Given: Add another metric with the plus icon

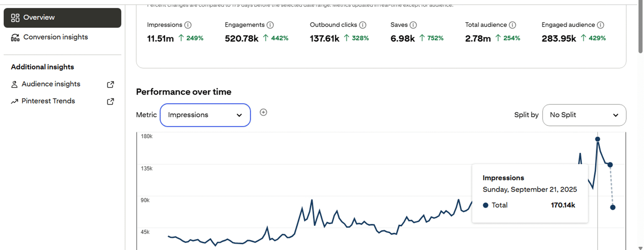Looking at the screenshot, I should click(x=263, y=112).
